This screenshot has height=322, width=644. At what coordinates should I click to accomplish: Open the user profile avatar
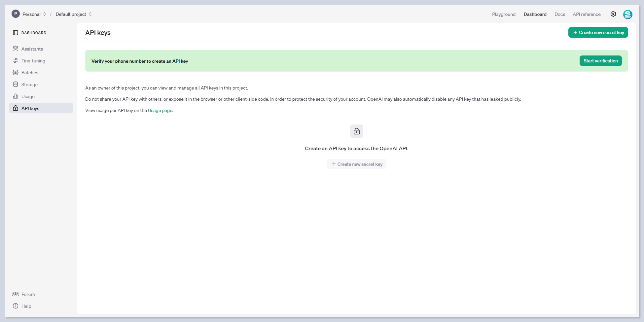click(x=627, y=15)
